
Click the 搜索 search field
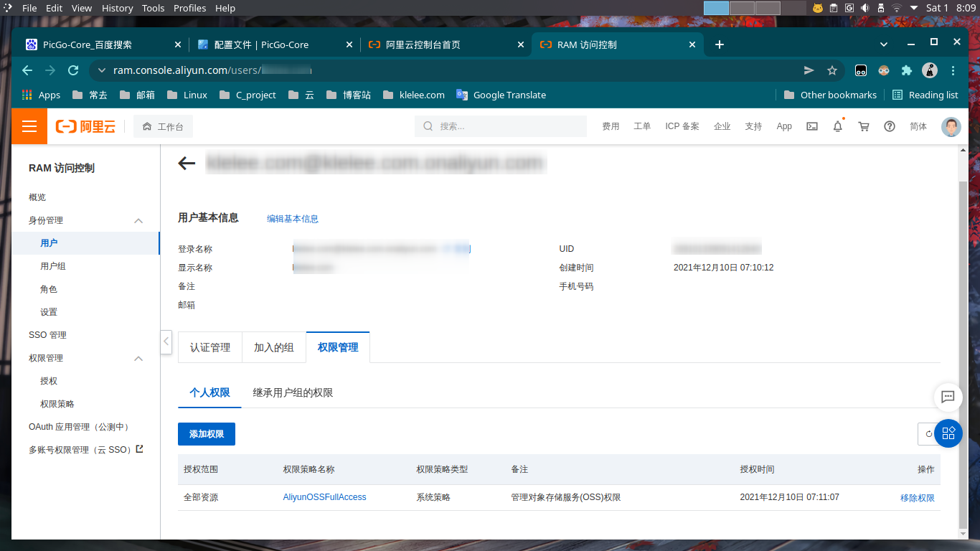[501, 126]
